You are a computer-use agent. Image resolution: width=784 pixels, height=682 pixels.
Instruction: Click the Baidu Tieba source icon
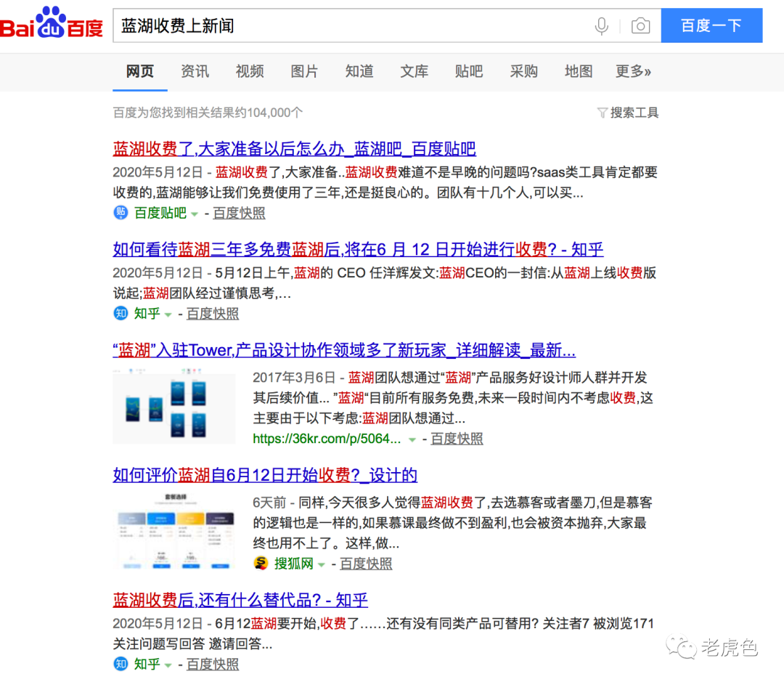click(121, 213)
